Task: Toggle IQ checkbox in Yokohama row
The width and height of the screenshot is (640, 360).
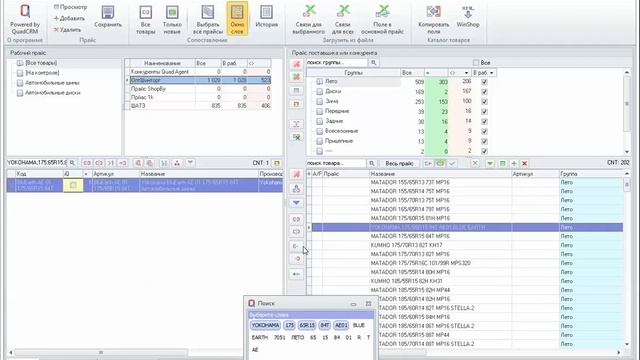Action: click(x=73, y=185)
